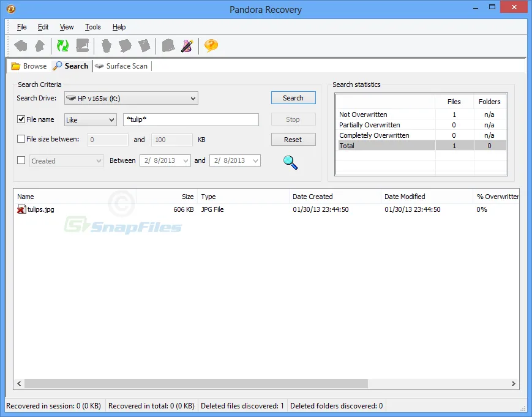
Task: Click the tulips.jpg deleted-file icon
Action: [x=21, y=209]
